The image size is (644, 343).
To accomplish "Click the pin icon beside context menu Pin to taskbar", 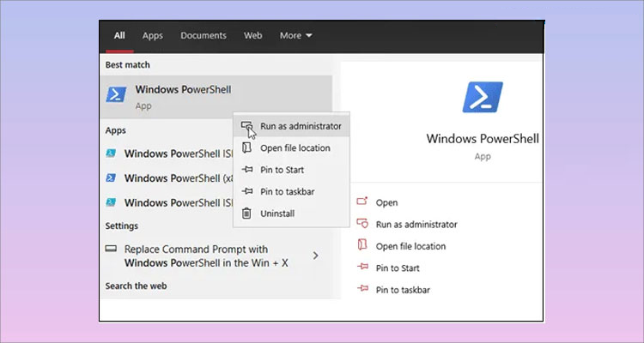I will [x=246, y=191].
